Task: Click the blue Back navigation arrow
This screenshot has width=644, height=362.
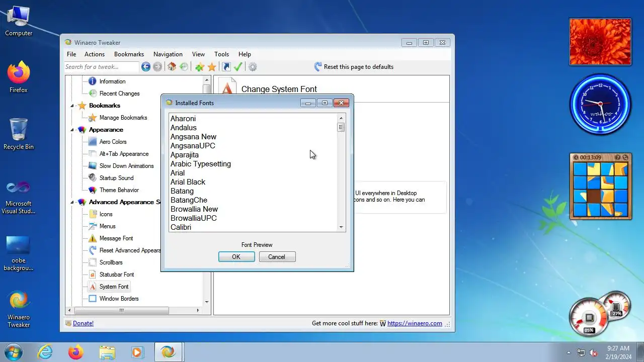Action: pos(146,67)
